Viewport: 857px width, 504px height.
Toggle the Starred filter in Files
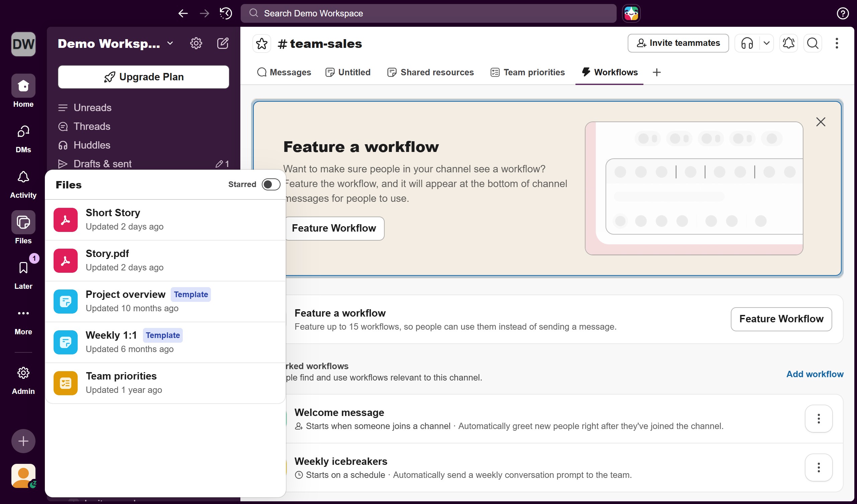[x=271, y=184]
